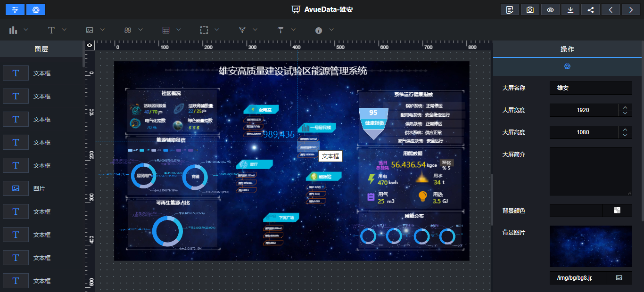Expand arrow next to paint roller tool
Image resolution: width=644 pixels, height=292 pixels.
[293, 30]
